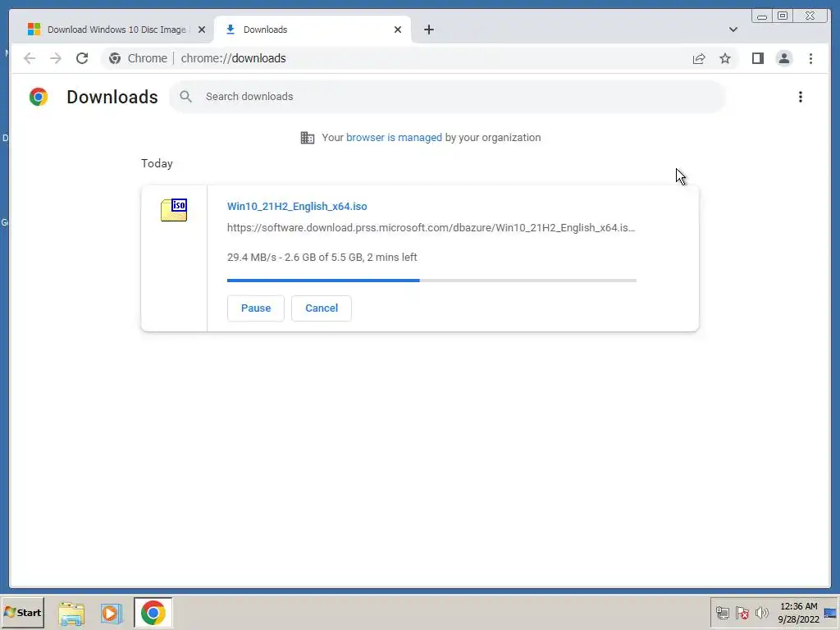Click the ISO file icon

[174, 210]
